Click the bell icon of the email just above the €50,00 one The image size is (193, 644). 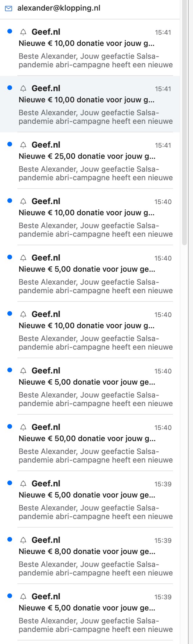click(x=23, y=371)
